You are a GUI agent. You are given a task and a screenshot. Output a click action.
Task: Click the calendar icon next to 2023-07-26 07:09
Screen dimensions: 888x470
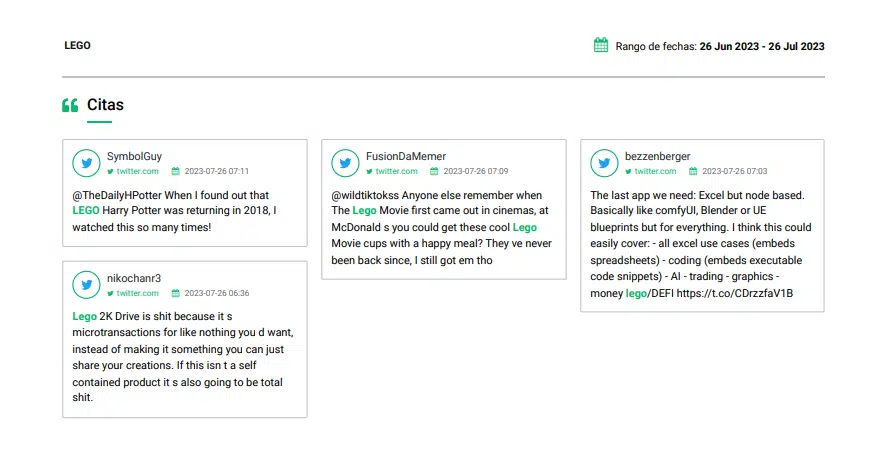tap(434, 171)
